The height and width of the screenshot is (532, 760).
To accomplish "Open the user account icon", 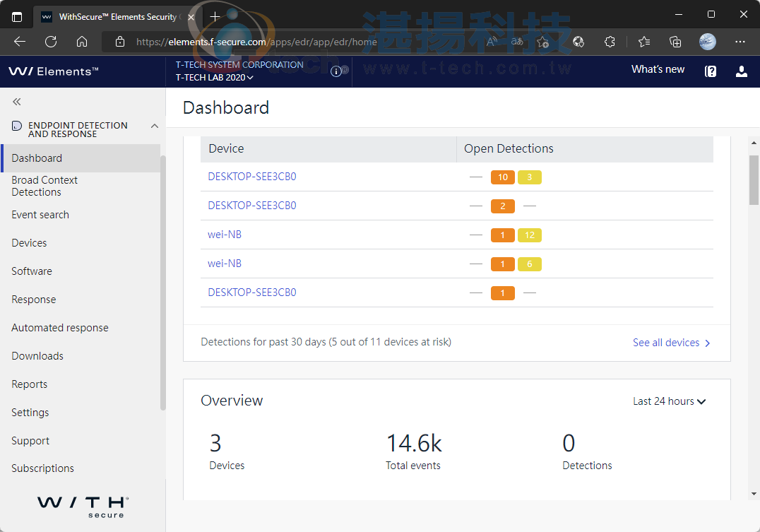I will [741, 72].
